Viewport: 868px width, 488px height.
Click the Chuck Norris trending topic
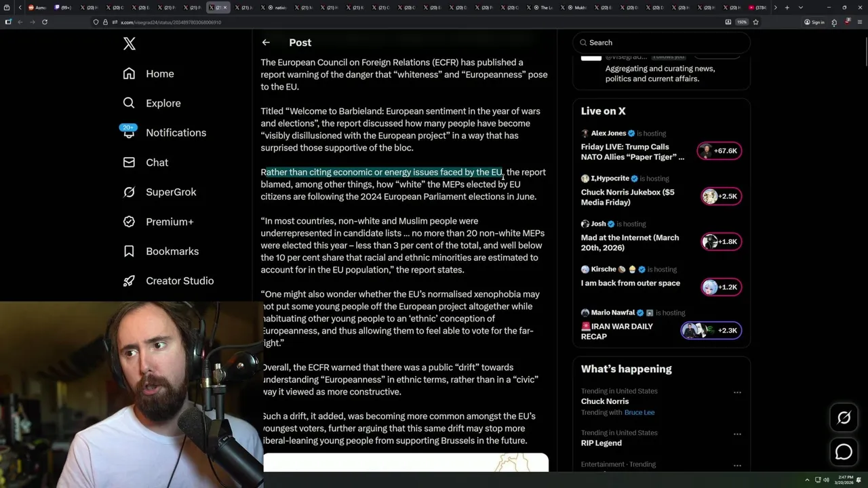(x=605, y=401)
